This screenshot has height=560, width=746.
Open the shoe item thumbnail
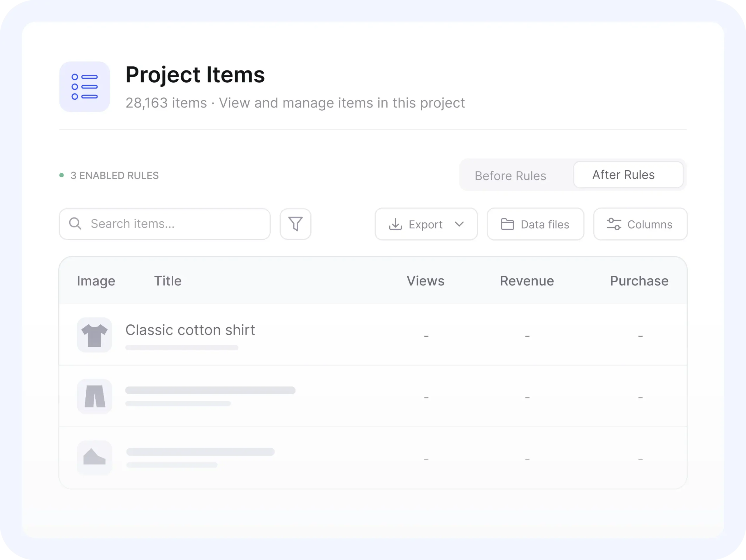94,457
